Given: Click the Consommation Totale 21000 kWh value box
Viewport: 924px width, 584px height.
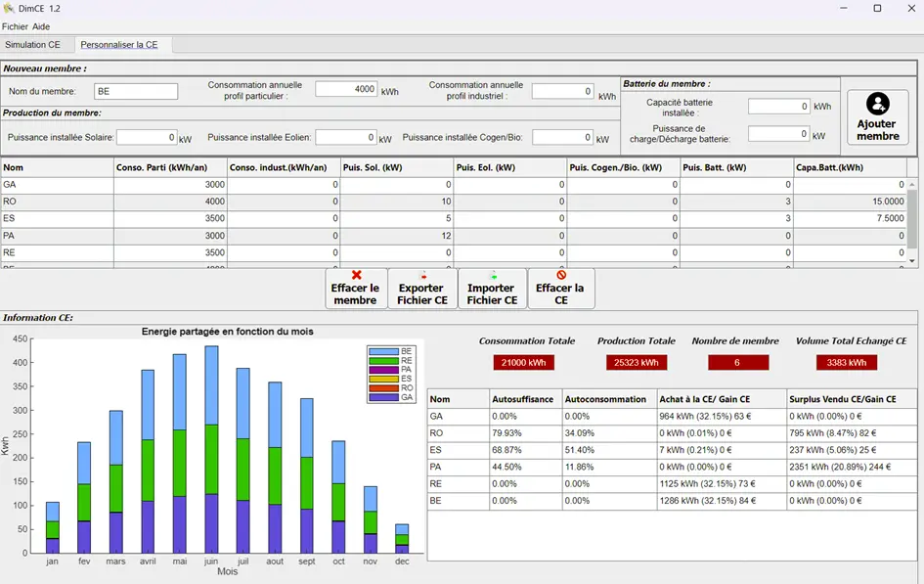Looking at the screenshot, I should pyautogui.click(x=524, y=363).
